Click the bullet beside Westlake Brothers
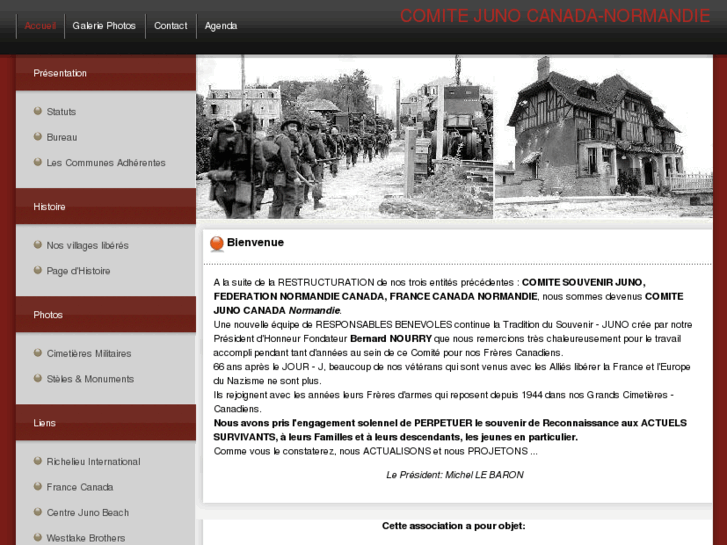 point(38,537)
